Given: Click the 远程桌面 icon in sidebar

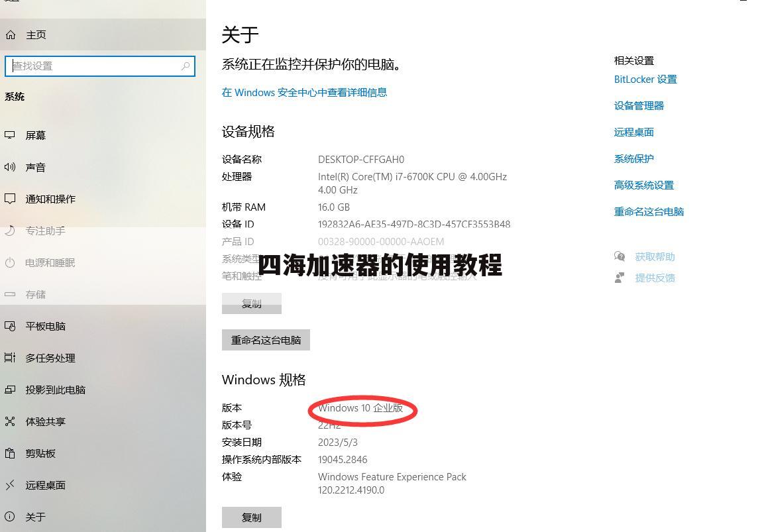Looking at the screenshot, I should click(x=10, y=485).
